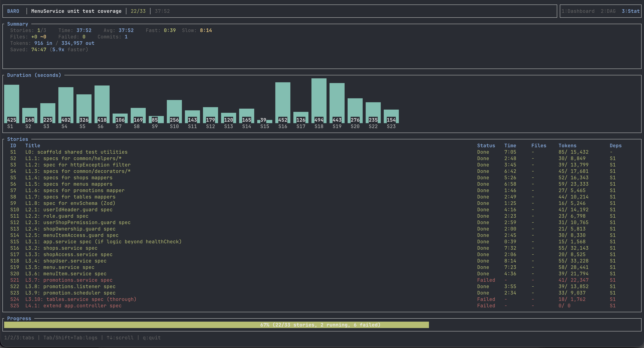Click the Time column header in Stories
644x348 pixels.
(x=510, y=146)
